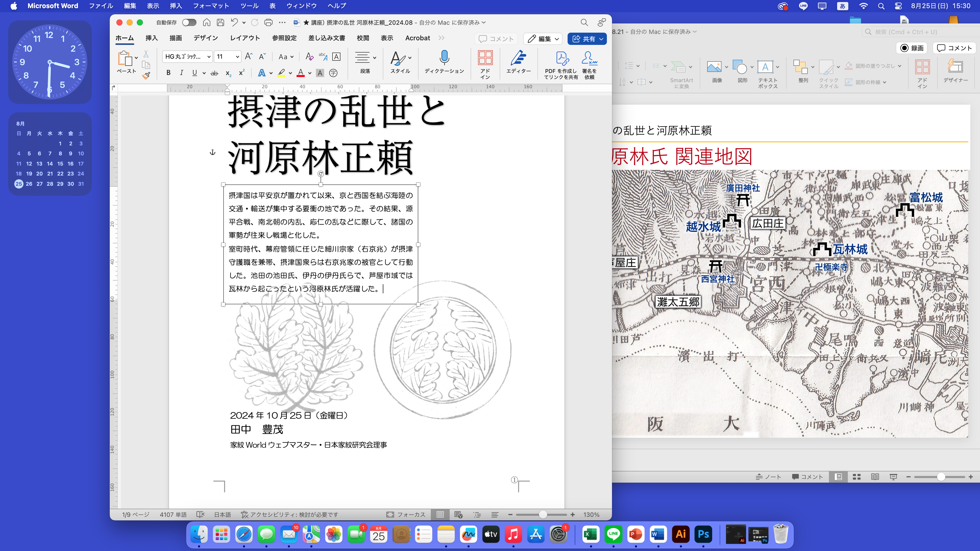Click the Clear Formatting icon
The image size is (980, 551).
tap(309, 57)
